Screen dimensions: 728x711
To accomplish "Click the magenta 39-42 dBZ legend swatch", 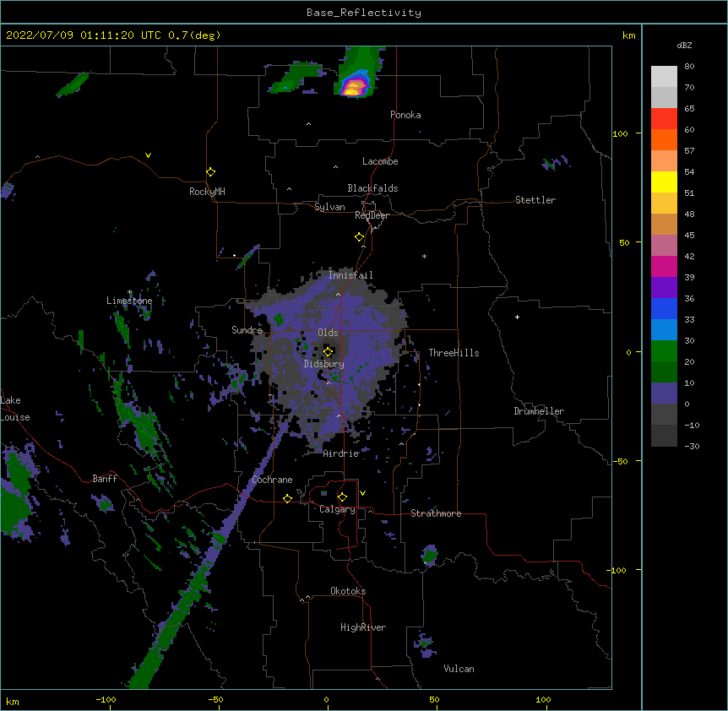I will click(x=664, y=266).
